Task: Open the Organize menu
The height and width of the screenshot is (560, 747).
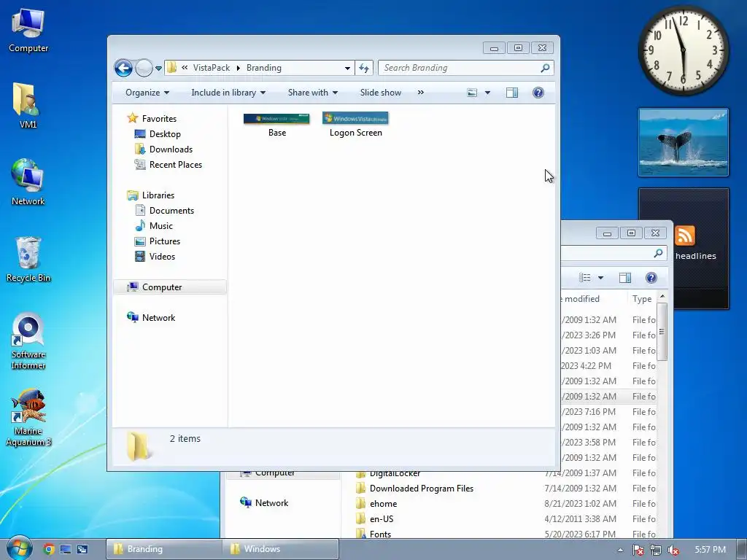Action: click(147, 93)
